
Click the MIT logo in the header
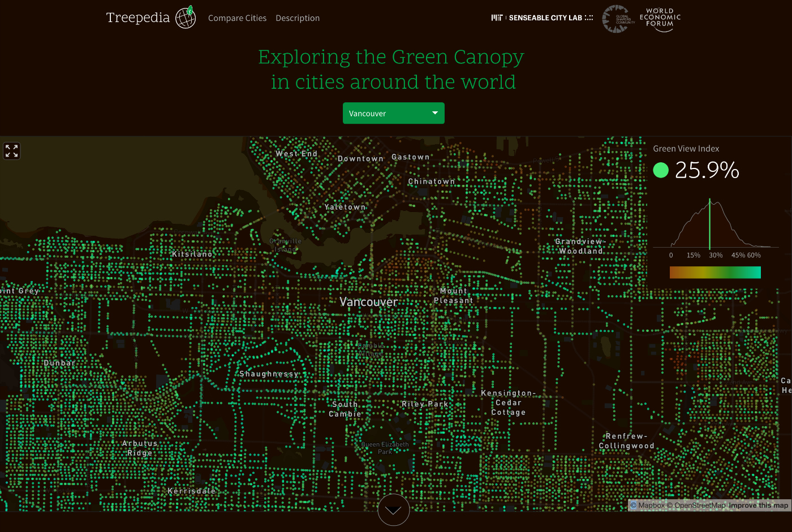(x=496, y=18)
